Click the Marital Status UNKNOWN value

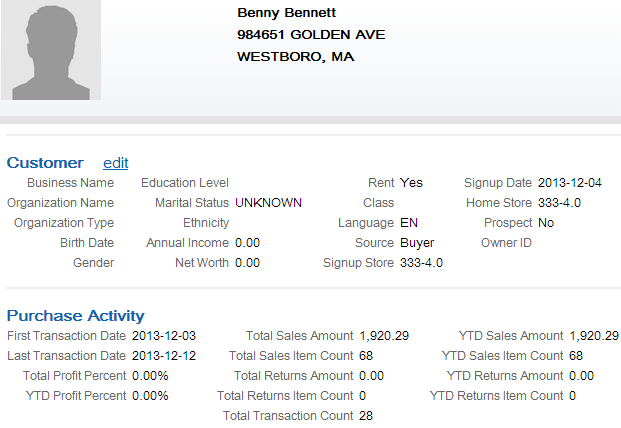pyautogui.click(x=268, y=203)
